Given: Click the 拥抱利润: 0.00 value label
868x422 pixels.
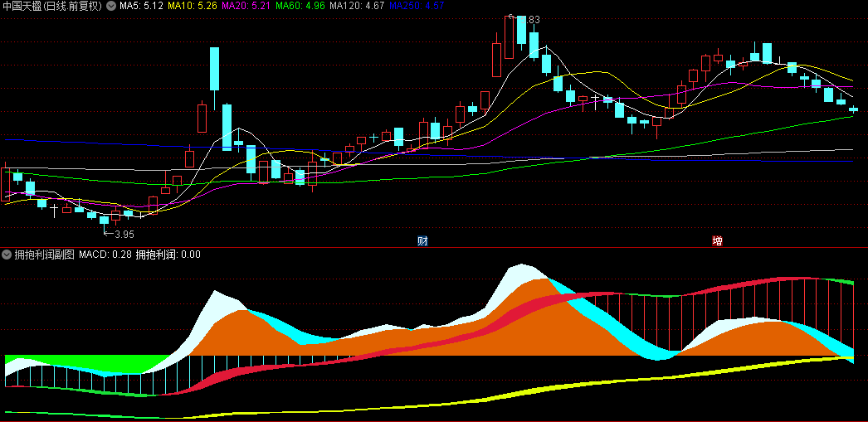Looking at the screenshot, I should pyautogui.click(x=168, y=255).
